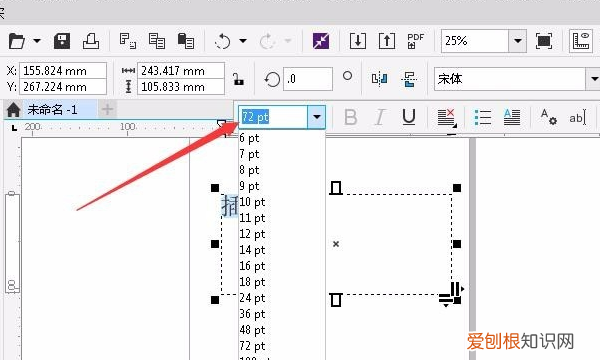
Task: Expand the Open recent files arrow
Action: click(x=37, y=41)
